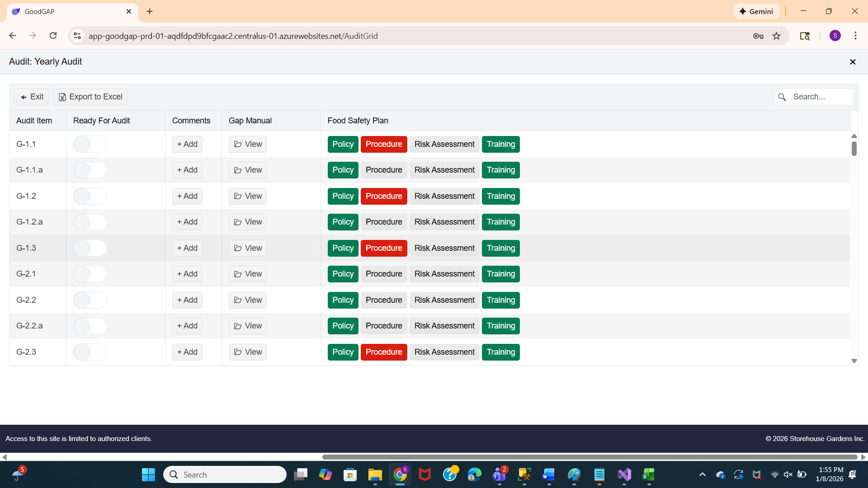
Task: Open Gap Manual View for G-2.3
Action: [248, 352]
